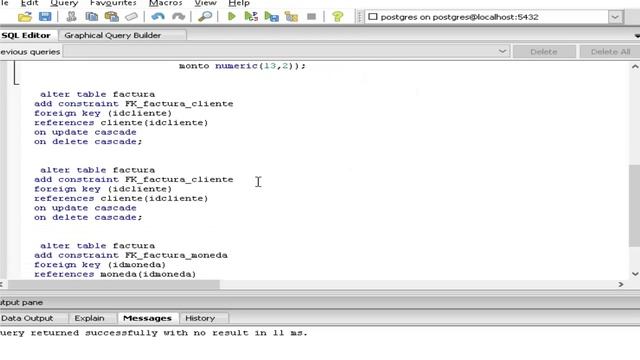Paste clipboard contents using the paste icon
The width and height of the screenshot is (640, 360).
click(x=111, y=17)
